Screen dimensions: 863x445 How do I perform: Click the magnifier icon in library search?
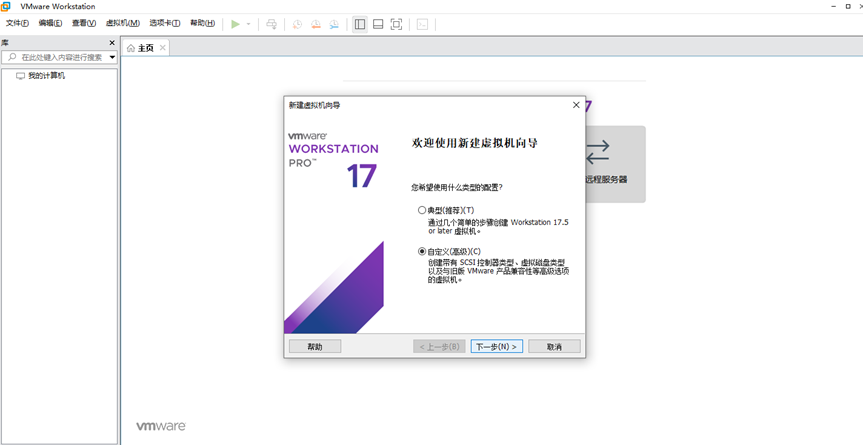[x=12, y=57]
